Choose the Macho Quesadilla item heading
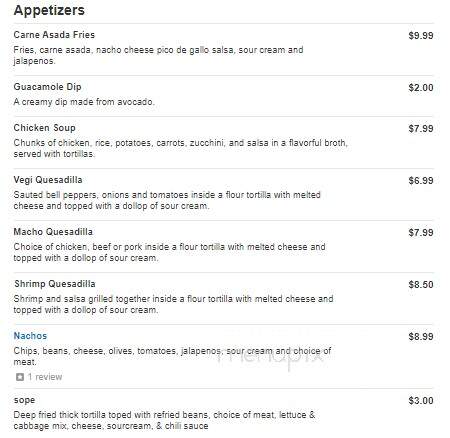450x438 pixels. click(x=53, y=232)
